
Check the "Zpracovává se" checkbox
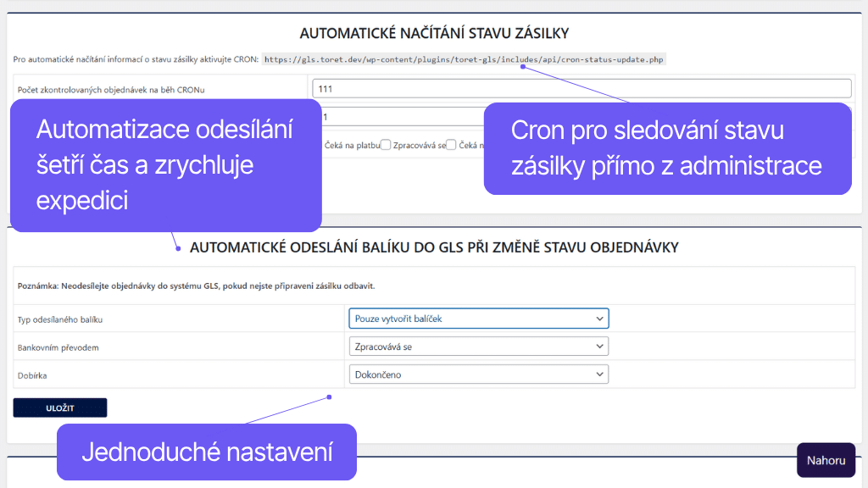[x=450, y=145]
